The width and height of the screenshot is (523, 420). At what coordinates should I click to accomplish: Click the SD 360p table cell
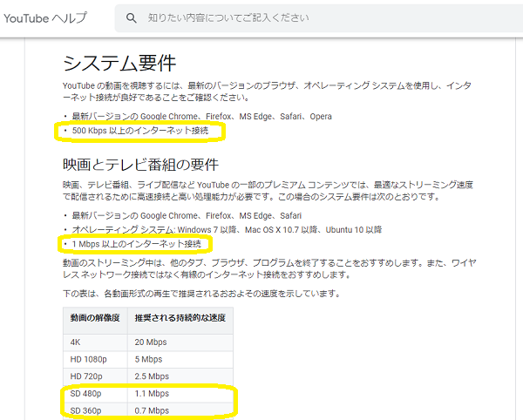(95, 410)
